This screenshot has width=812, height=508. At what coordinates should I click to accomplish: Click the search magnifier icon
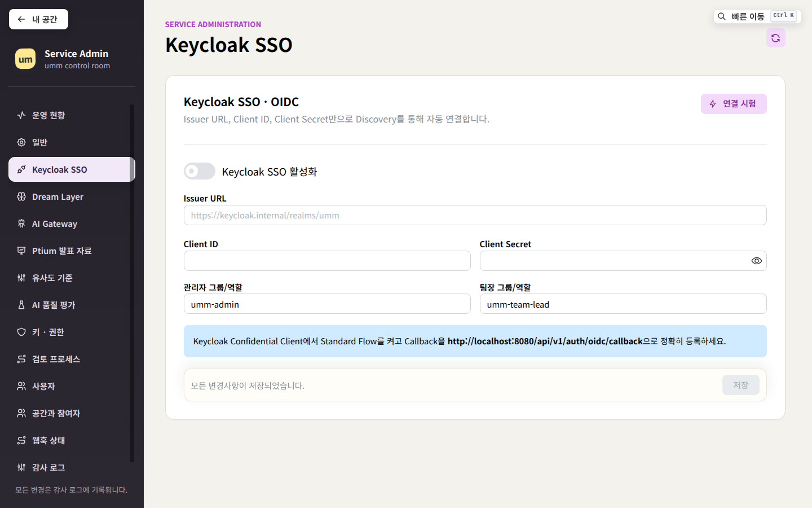tap(722, 16)
